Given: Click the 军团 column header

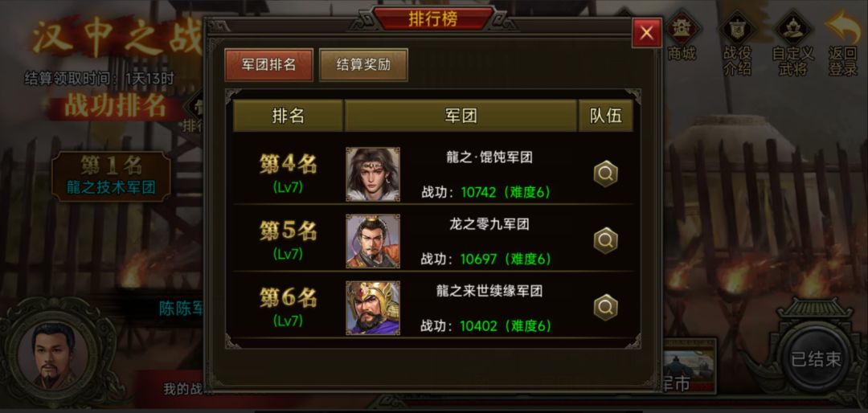Looking at the screenshot, I should (x=461, y=116).
